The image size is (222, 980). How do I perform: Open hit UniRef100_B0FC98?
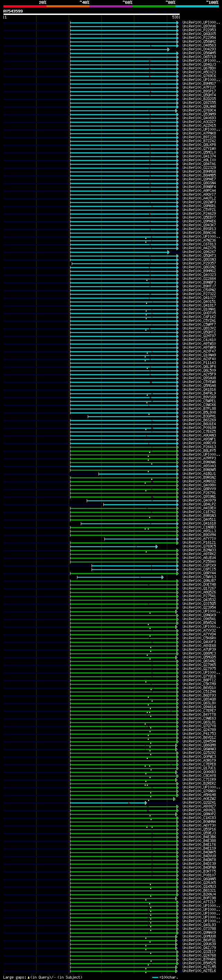199,898
